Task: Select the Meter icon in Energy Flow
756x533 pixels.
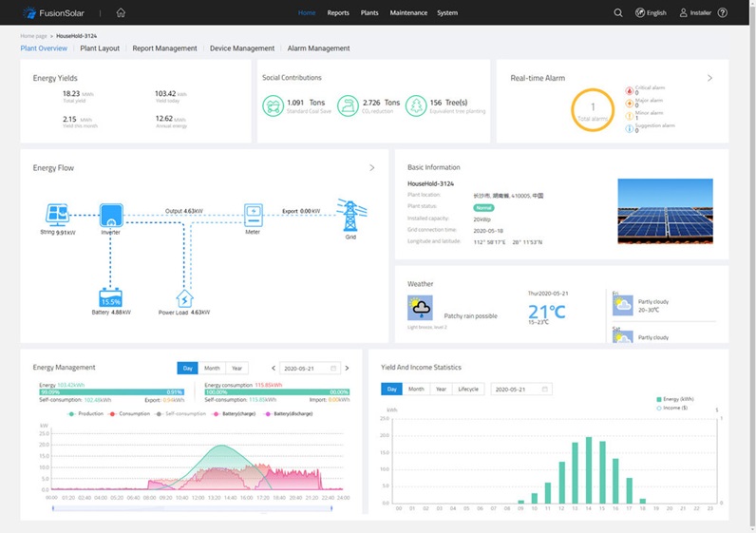Action: point(254,215)
